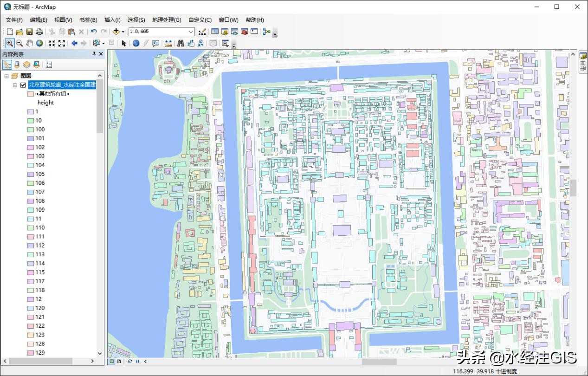Select the Identify tool

pyautogui.click(x=136, y=43)
